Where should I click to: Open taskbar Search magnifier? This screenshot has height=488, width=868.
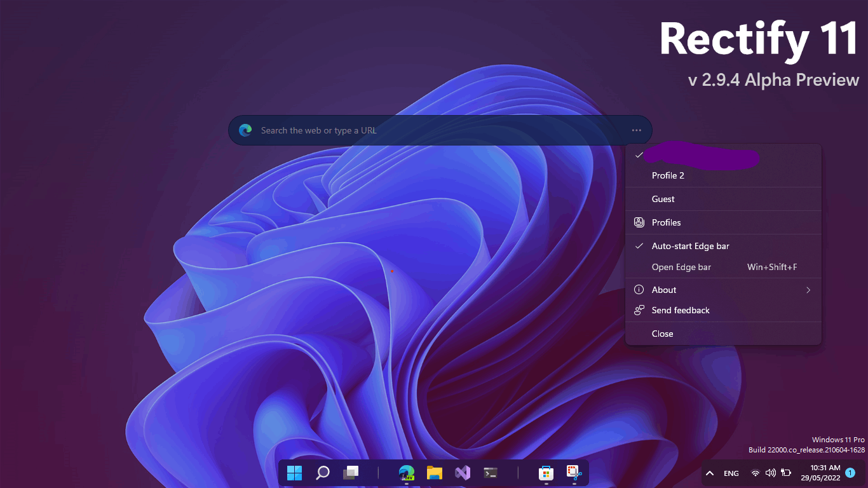[323, 473]
